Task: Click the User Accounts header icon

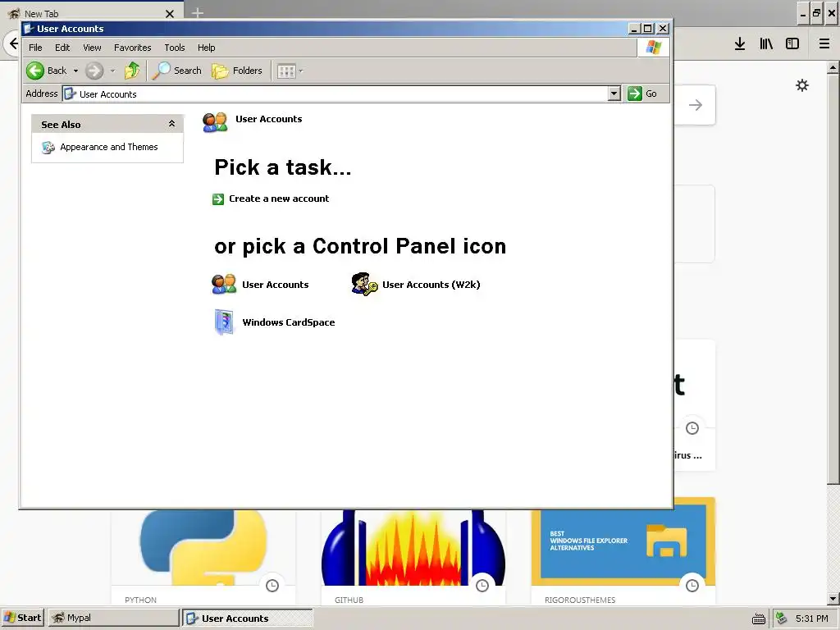Action: [x=215, y=122]
